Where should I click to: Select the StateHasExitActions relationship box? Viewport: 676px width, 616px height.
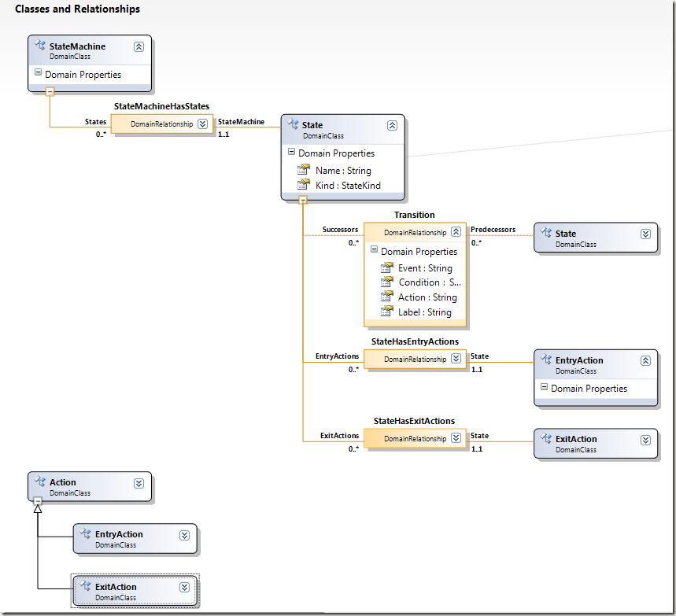tap(416, 438)
